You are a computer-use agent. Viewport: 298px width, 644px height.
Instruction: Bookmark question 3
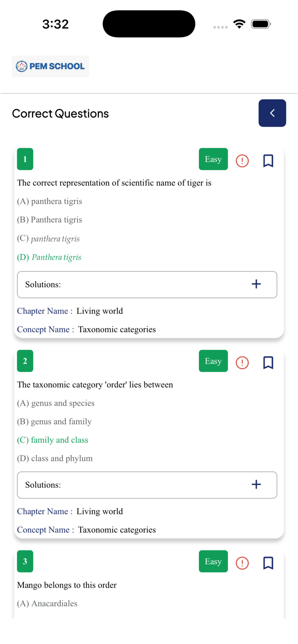point(268,563)
